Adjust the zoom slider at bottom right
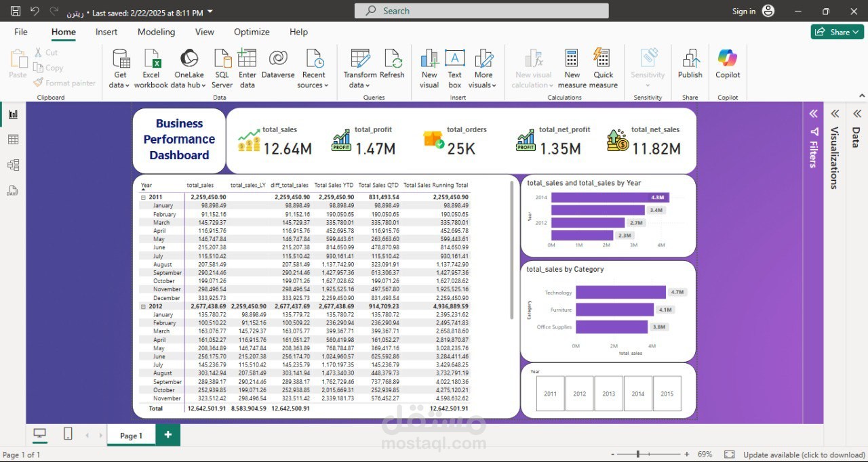The image size is (868, 462). [x=637, y=455]
